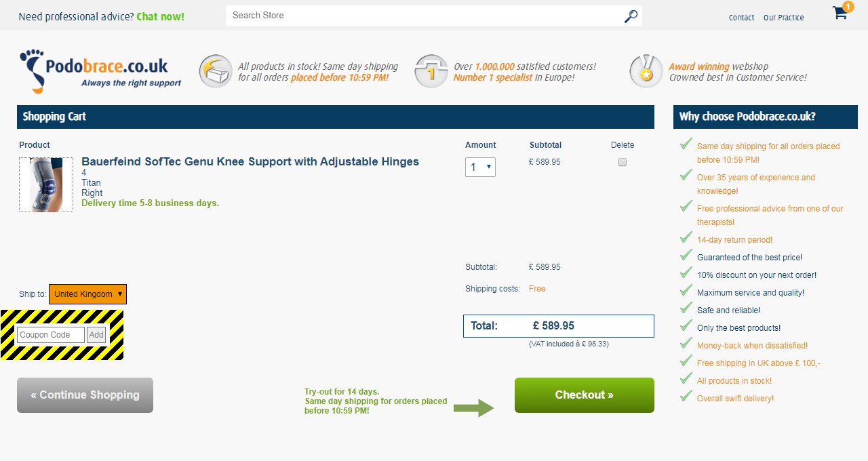Tick the Delete checkbox for the knee support
Image resolution: width=868 pixels, height=461 pixels.
tap(623, 162)
